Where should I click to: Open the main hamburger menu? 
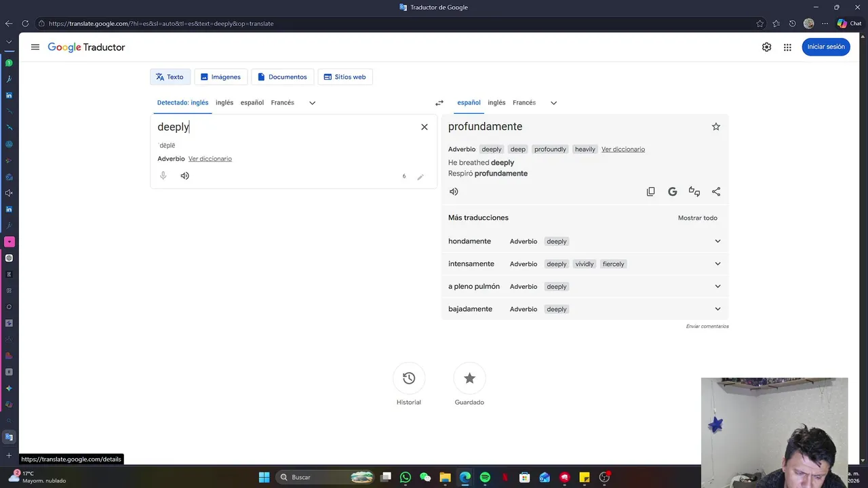35,47
